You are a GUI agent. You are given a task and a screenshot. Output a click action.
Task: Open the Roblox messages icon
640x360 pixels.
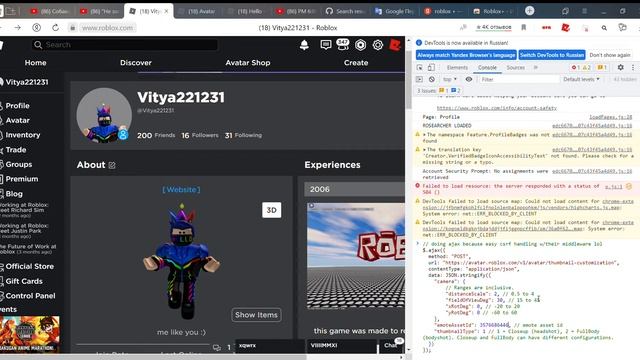pos(326,45)
